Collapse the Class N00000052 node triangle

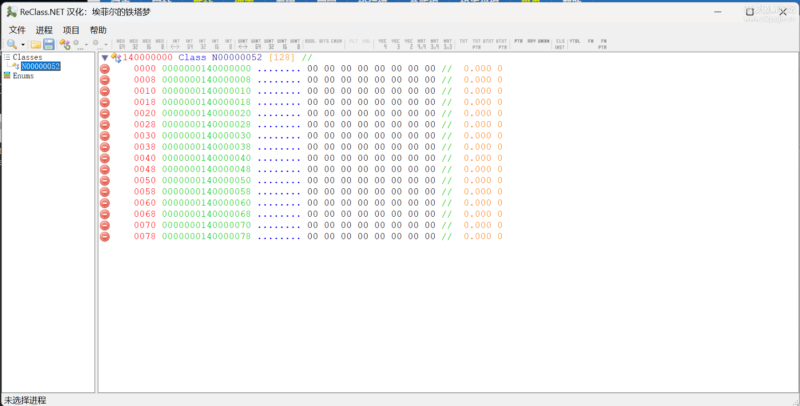click(105, 58)
